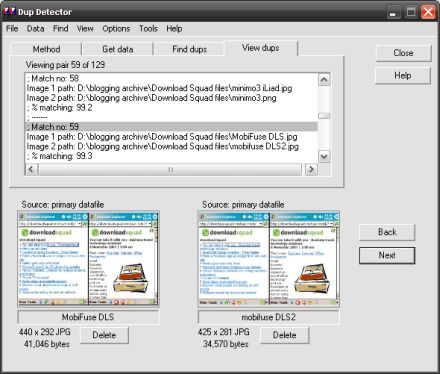Click the horizontal scrollbar thumb in match list
This screenshot has width=440, height=374.
pos(170,169)
